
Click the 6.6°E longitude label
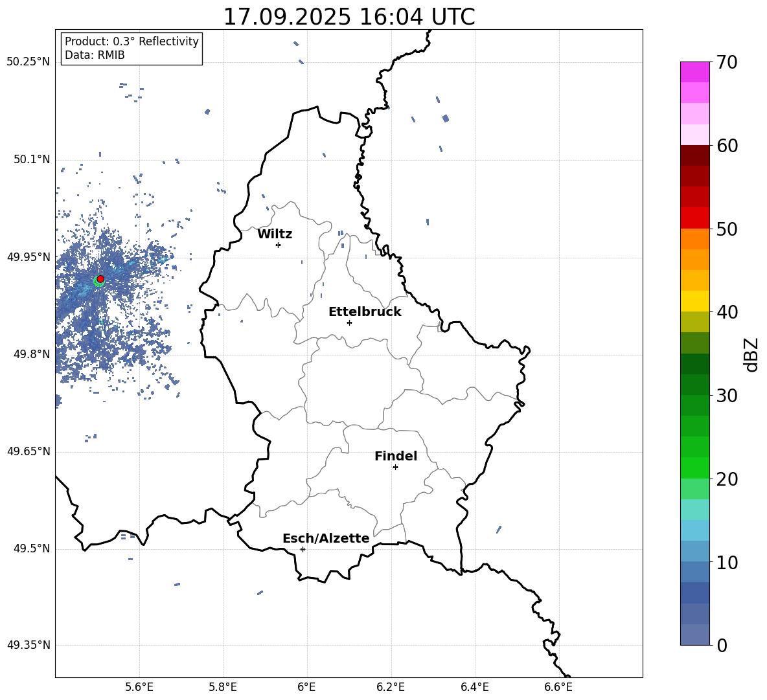[558, 687]
